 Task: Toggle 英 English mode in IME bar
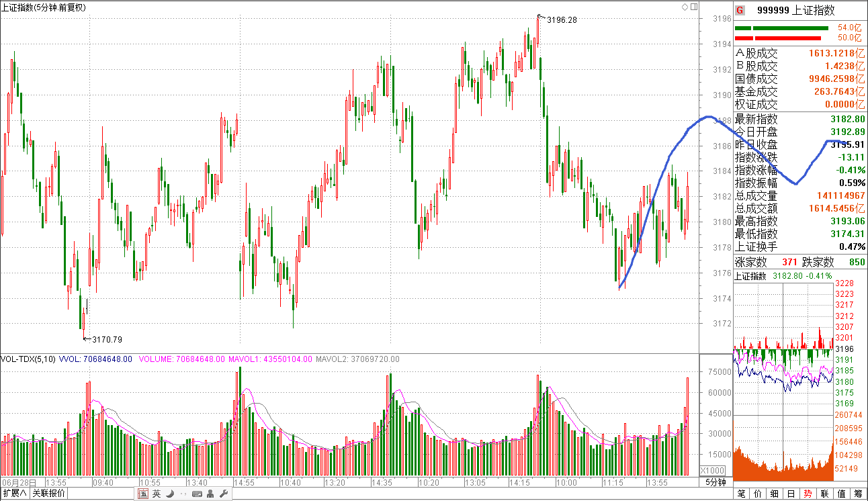[x=156, y=494]
